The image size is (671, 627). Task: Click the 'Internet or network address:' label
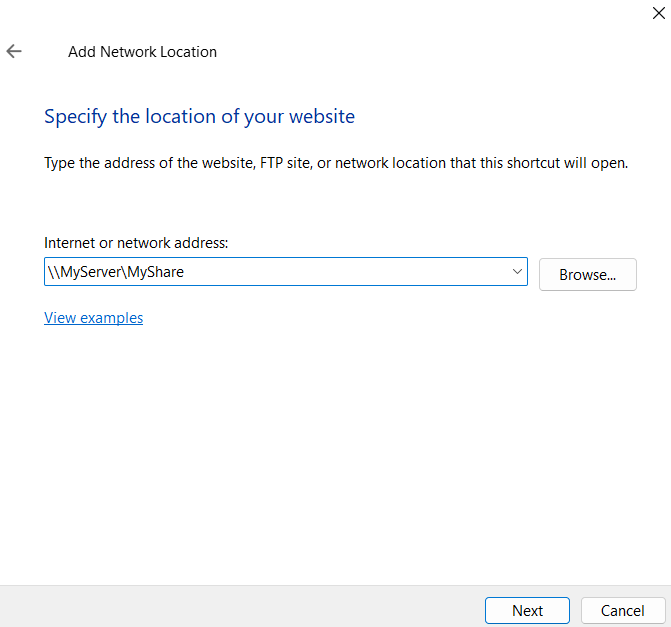tap(136, 242)
